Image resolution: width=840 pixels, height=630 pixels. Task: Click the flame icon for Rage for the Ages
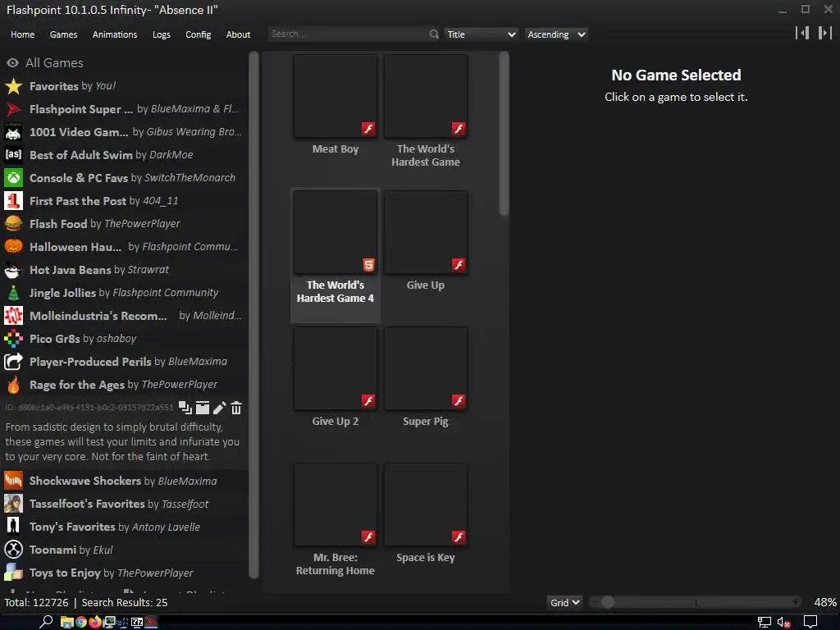click(13, 385)
